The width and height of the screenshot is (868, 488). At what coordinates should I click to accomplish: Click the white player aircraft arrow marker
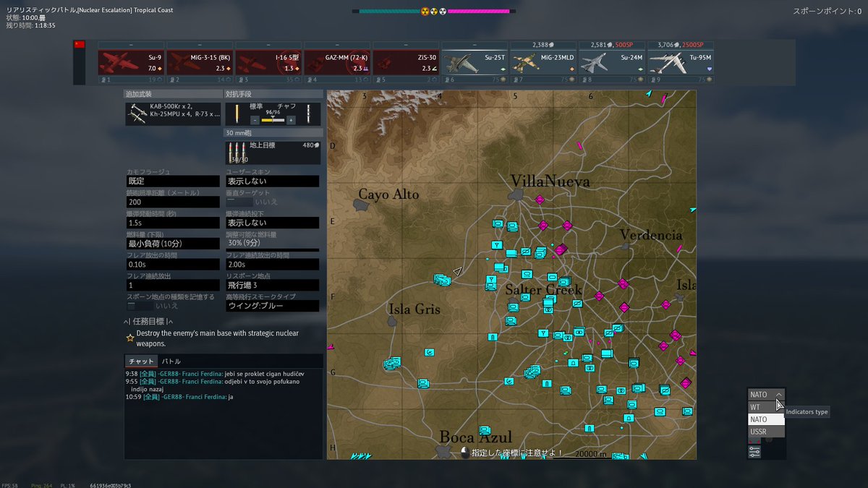(457, 273)
